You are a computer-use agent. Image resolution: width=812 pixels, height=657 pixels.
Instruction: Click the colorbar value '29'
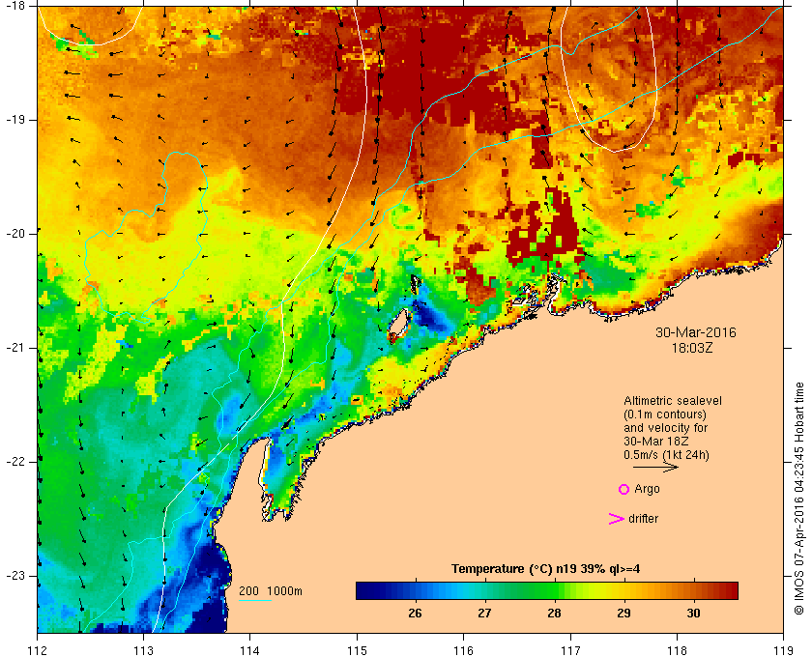624,614
